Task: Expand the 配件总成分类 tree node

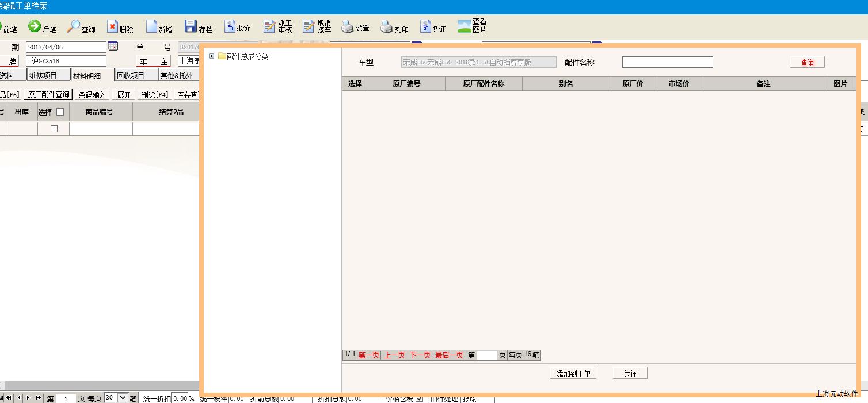Action: (212, 56)
